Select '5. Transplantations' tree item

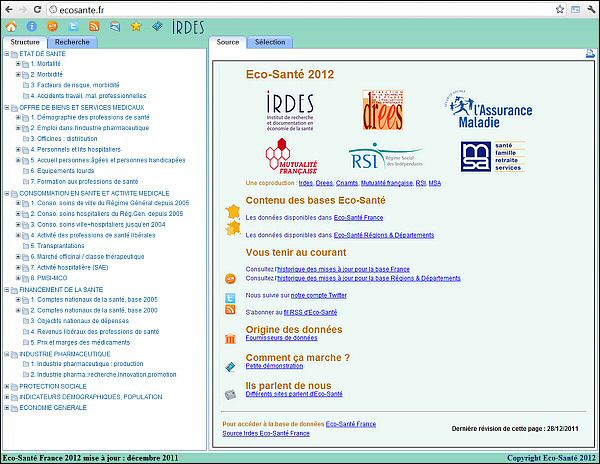click(x=57, y=246)
